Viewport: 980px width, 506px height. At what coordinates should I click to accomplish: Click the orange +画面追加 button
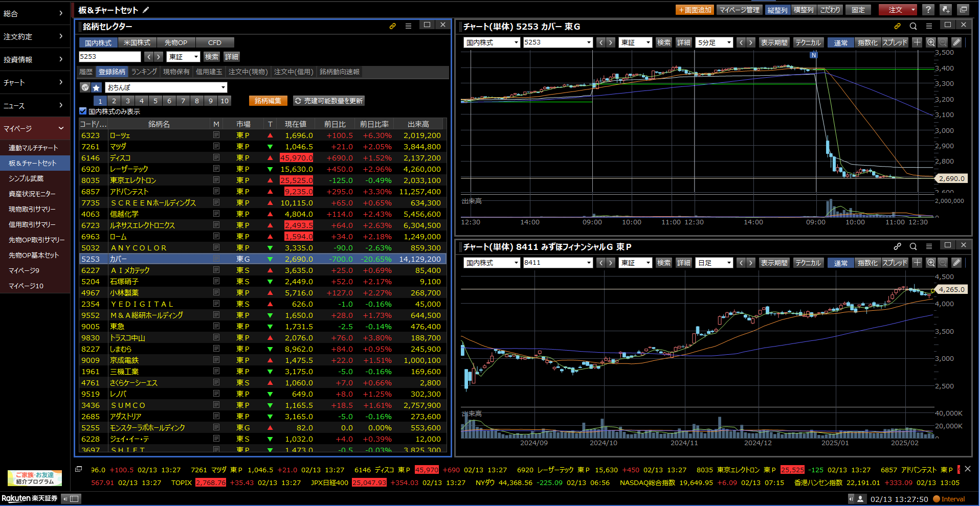695,10
